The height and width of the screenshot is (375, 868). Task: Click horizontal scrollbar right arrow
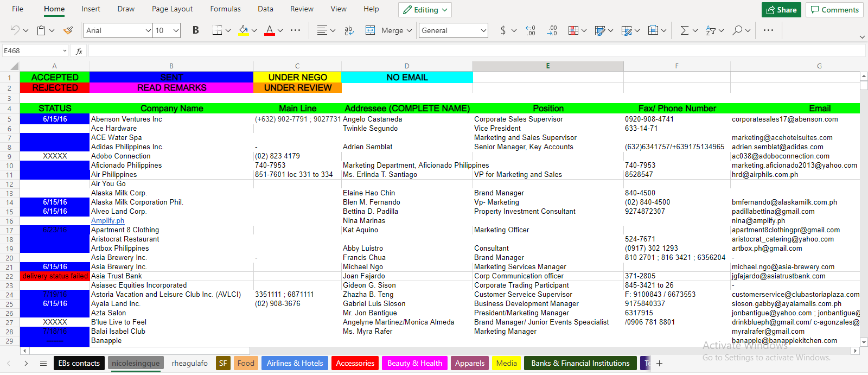856,351
